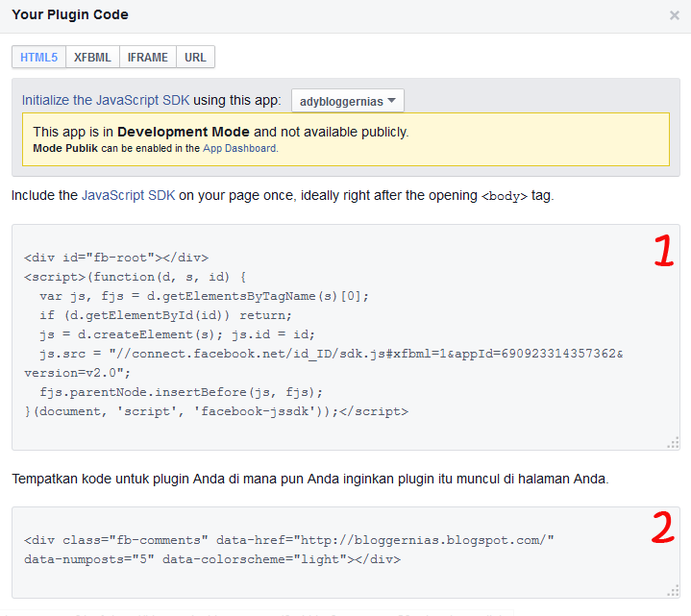Grab resize handle of the SDK code box
The image size is (691, 616).
pyautogui.click(x=674, y=443)
